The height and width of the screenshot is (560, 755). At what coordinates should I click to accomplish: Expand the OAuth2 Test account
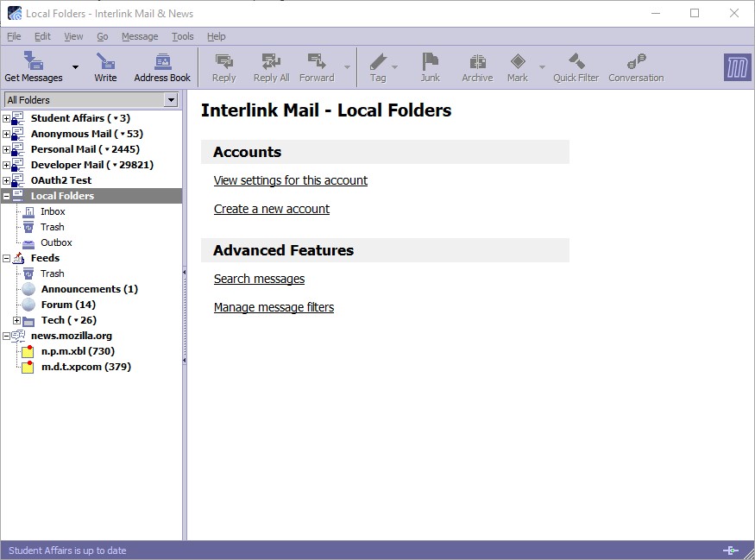6,180
